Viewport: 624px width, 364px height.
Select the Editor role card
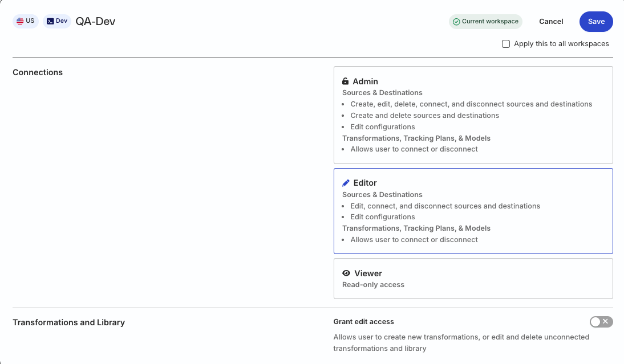click(473, 211)
